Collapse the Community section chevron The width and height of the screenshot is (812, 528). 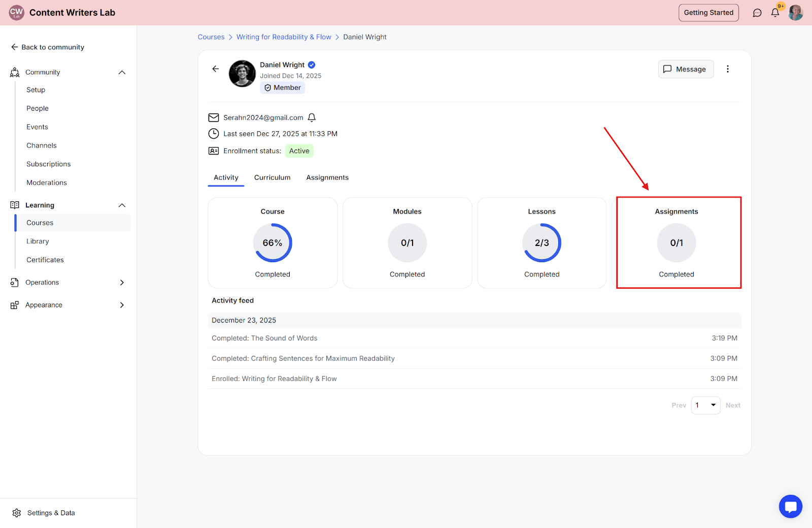click(122, 73)
